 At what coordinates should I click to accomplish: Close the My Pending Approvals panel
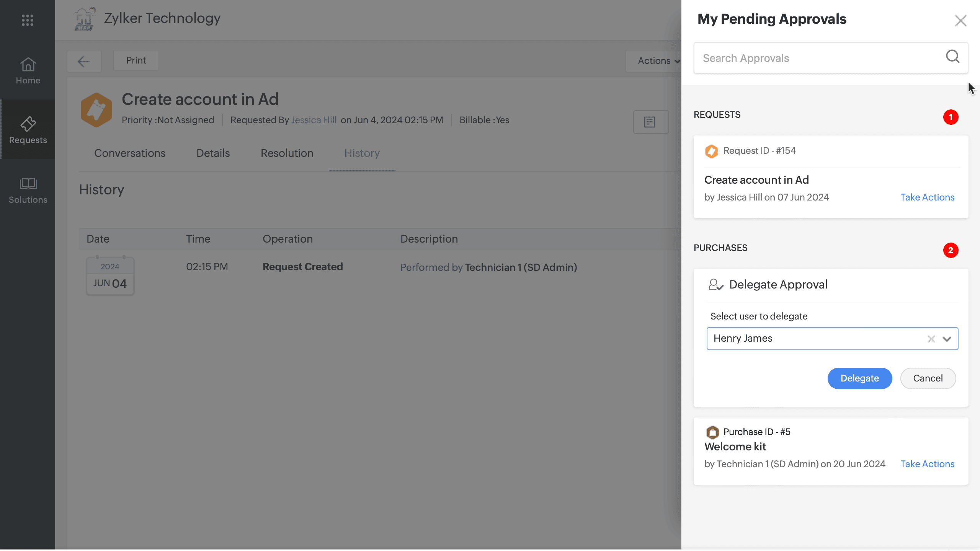pyautogui.click(x=960, y=21)
